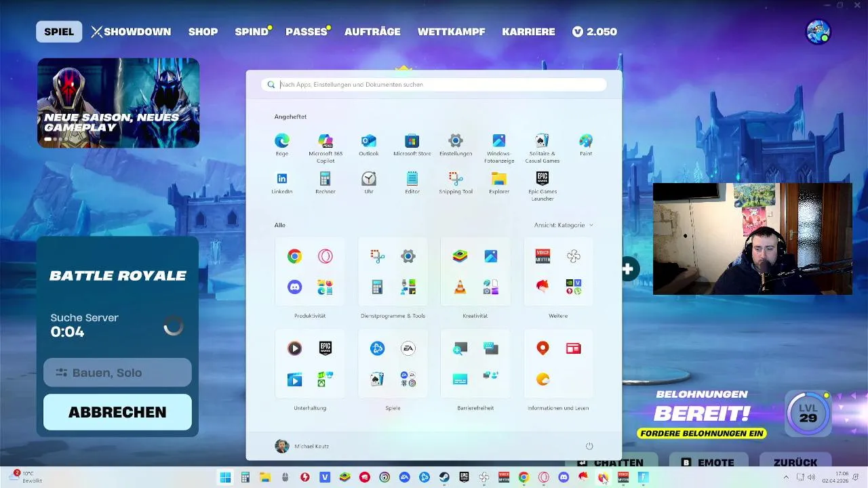
Task: Expand the Weitere group more-apps cluster
Action: click(574, 287)
